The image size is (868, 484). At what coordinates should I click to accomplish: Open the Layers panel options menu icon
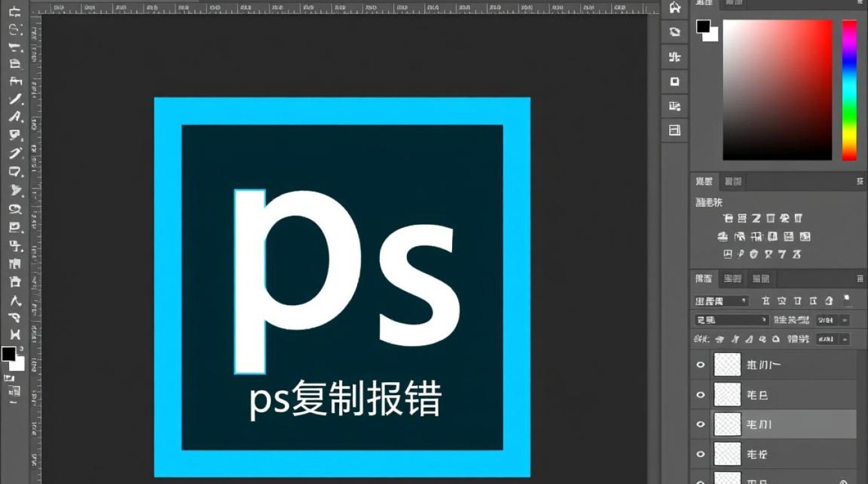click(860, 279)
